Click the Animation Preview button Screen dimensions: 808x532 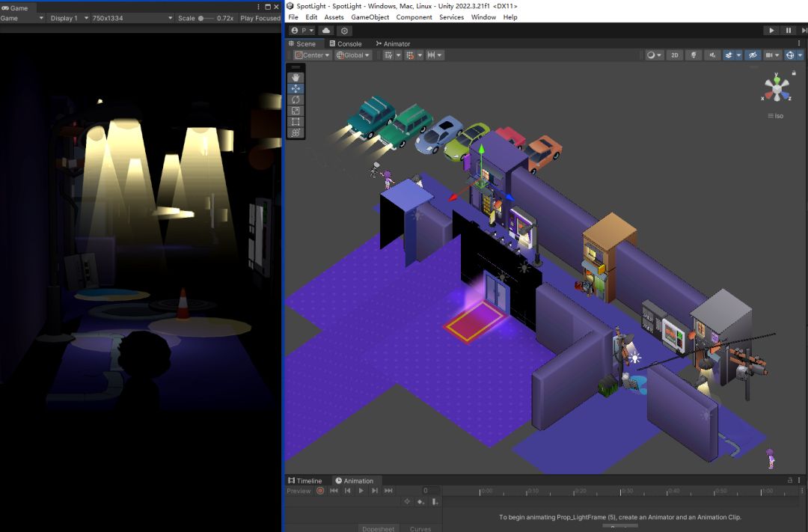point(299,491)
